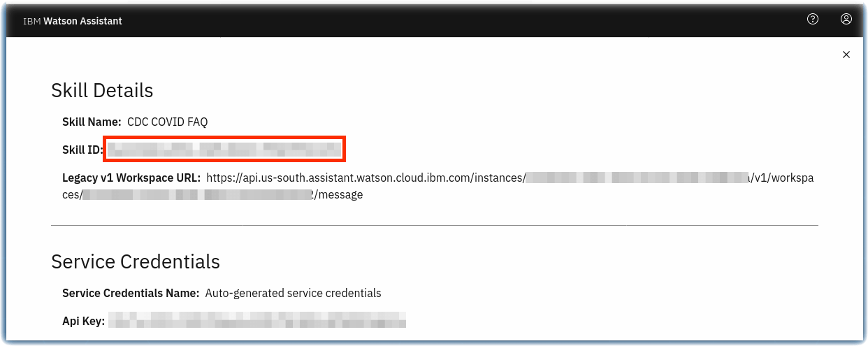Close the Skill Details panel
The height and width of the screenshot is (346, 868).
[846, 55]
